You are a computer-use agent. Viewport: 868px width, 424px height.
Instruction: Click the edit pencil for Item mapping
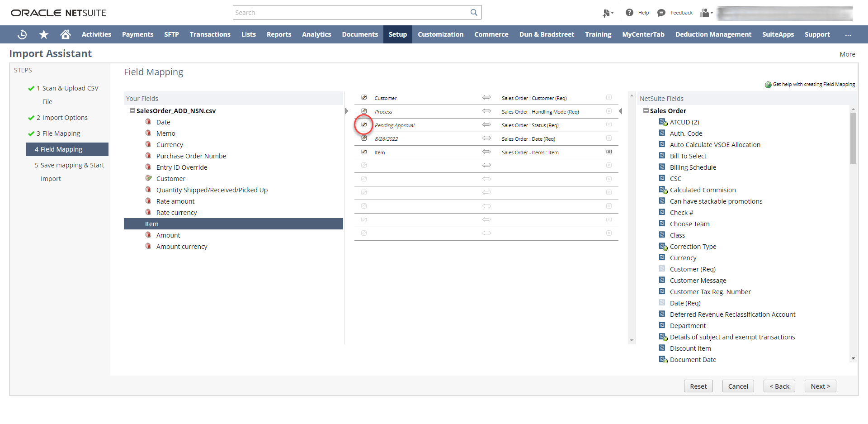(364, 152)
